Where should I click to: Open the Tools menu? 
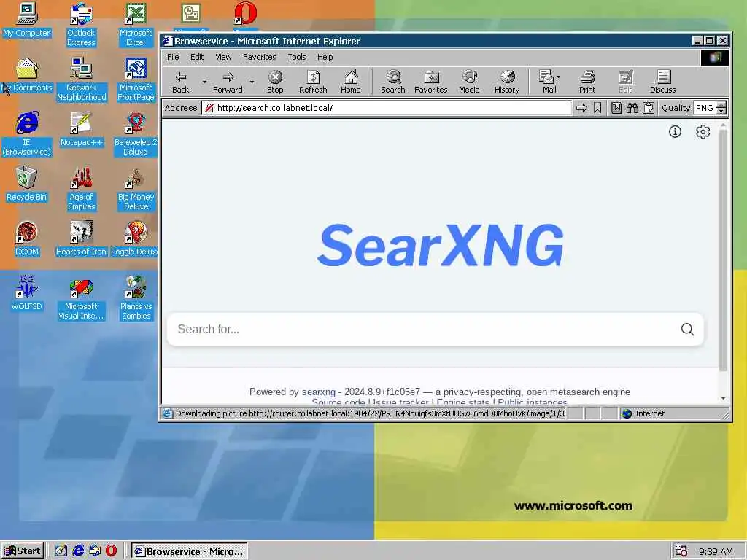coord(297,57)
